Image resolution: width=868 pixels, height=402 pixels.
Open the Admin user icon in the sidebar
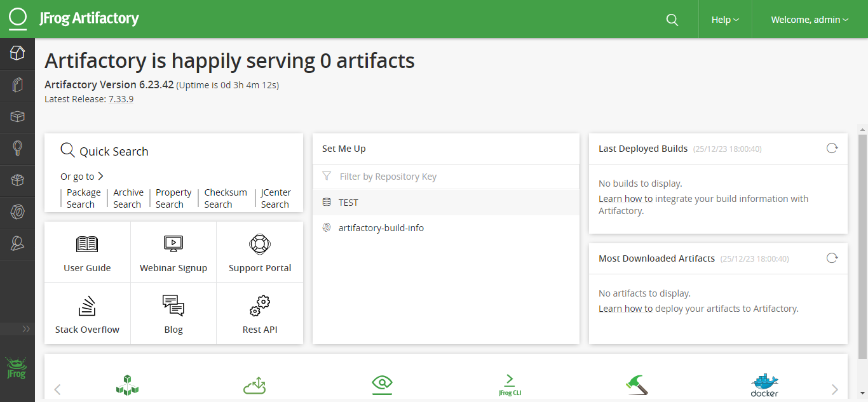tap(17, 244)
